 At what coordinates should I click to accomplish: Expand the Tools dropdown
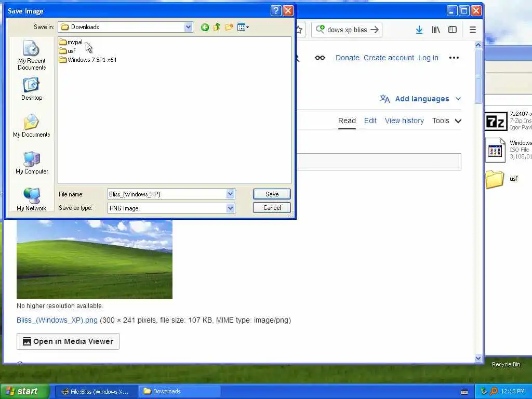pyautogui.click(x=446, y=121)
